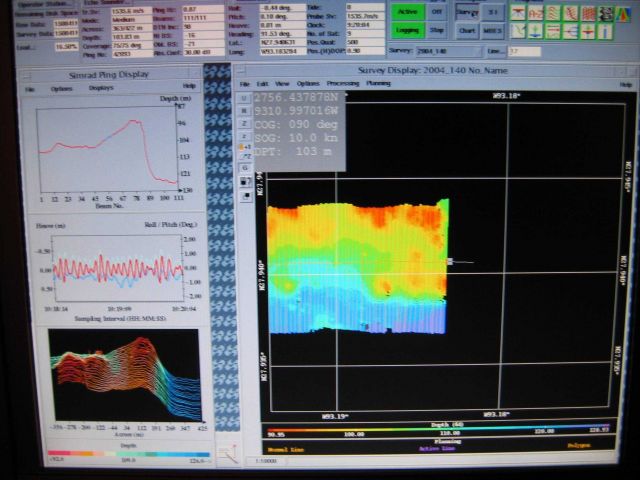This screenshot has height=480, width=640.
Task: Select the Survey display mode button
Action: click(467, 13)
